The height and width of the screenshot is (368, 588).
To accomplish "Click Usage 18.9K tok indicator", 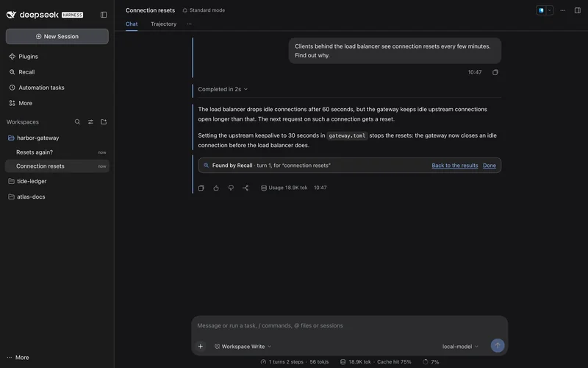I will tap(284, 188).
